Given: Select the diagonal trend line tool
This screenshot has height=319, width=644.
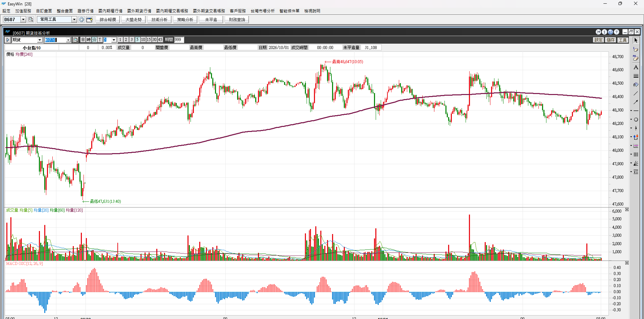Looking at the screenshot, I should point(636,93).
